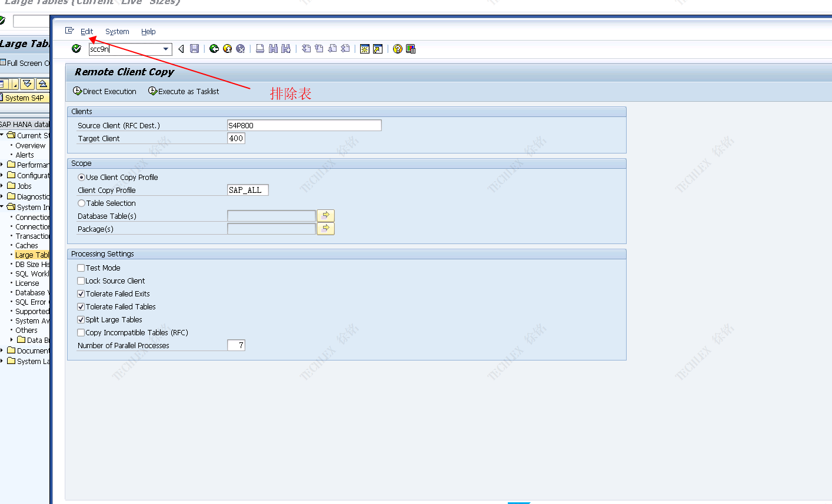Click the Execute as Tasklist button
Viewport: 832px width, 504px height.
coord(184,92)
